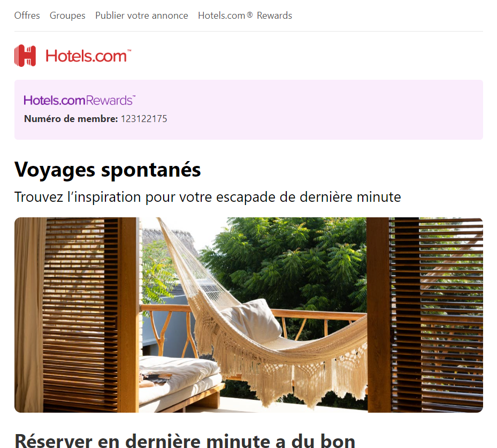Open the hammock hero image
Screen dimensions: 497x448
[x=248, y=315]
